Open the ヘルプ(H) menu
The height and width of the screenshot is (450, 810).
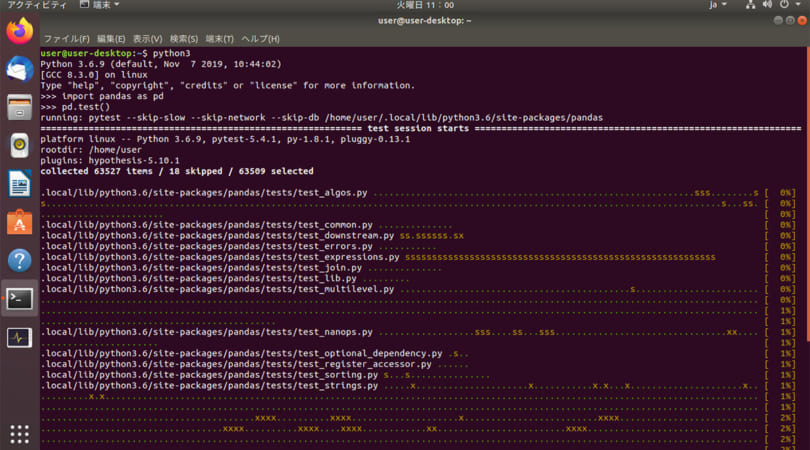[x=260, y=39]
